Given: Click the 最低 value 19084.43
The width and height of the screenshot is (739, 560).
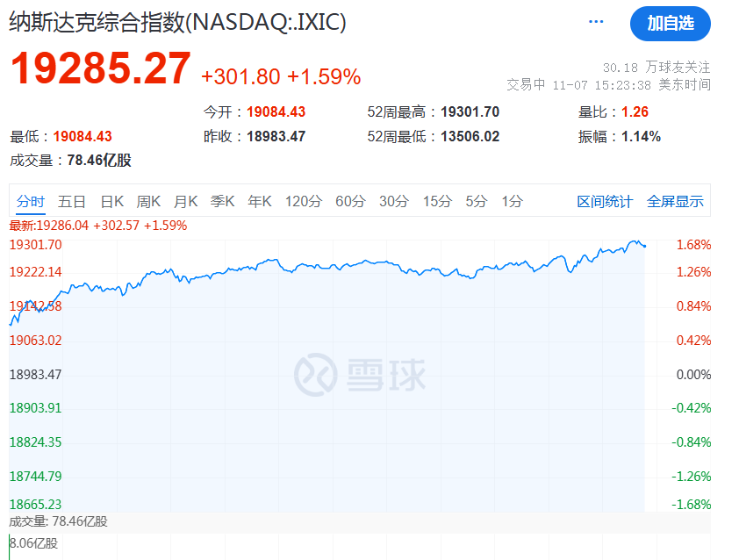Looking at the screenshot, I should coord(83,137).
